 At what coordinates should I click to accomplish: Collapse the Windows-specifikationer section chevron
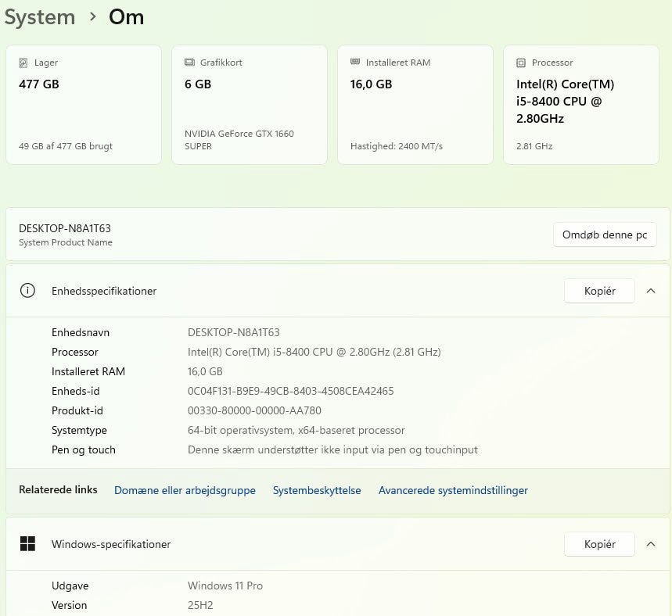[x=651, y=544]
